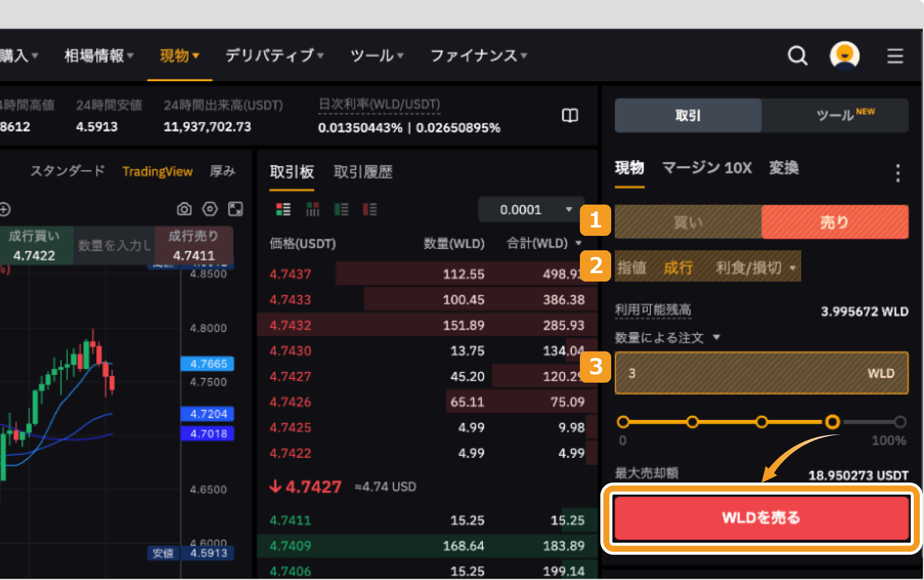
Task: Choose 指値 limit order type
Action: 632,268
